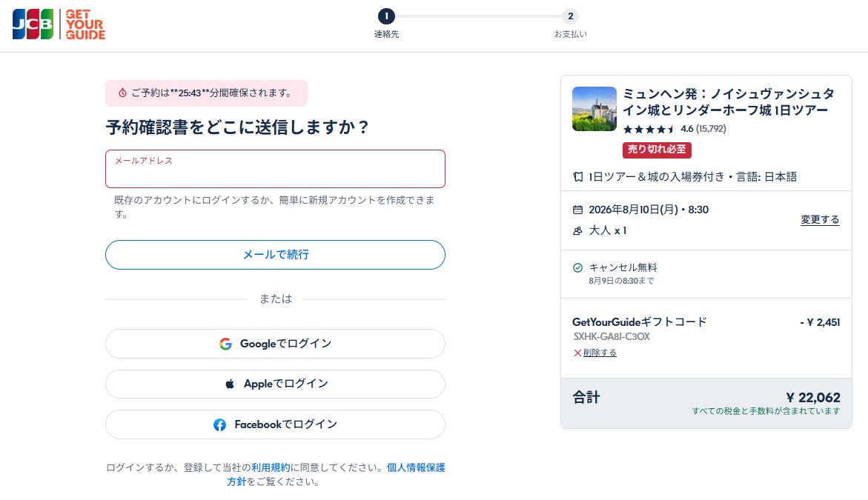Click the participants icon beside 大人 x 1

click(x=577, y=230)
